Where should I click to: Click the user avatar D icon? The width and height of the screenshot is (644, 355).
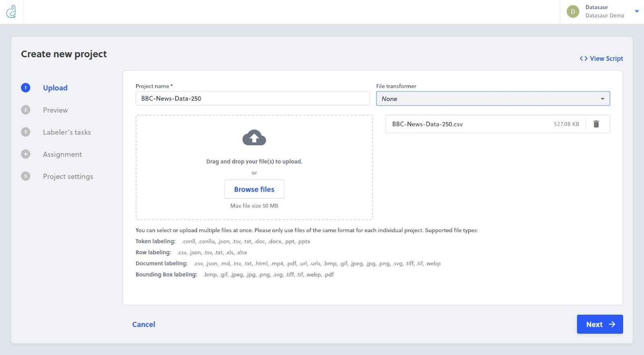click(573, 12)
